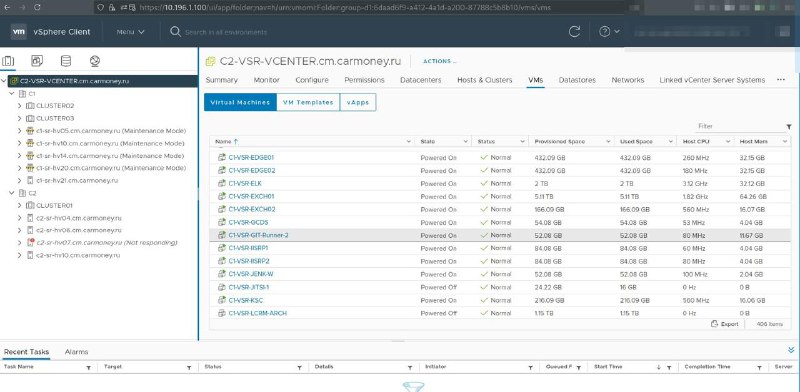The height and width of the screenshot is (392, 800).
Task: Click the Completion Time column filter icon
Action: (759, 368)
